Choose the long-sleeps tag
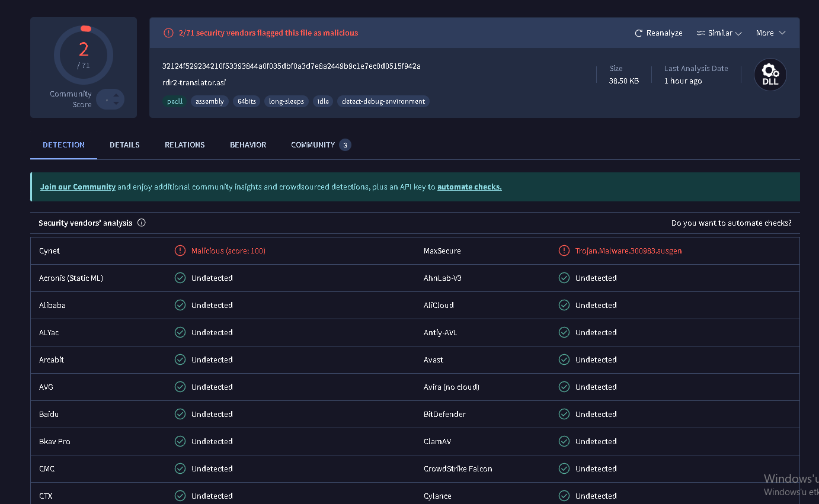Screen dimensions: 819x504 coord(286,101)
